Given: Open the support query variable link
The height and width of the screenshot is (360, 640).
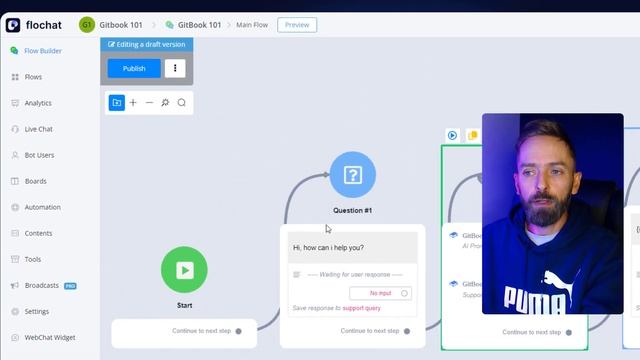Looking at the screenshot, I should point(361,308).
